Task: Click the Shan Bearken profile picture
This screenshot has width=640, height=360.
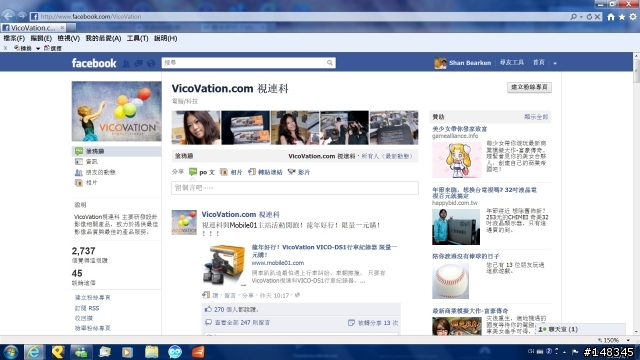Action: pyautogui.click(x=440, y=63)
